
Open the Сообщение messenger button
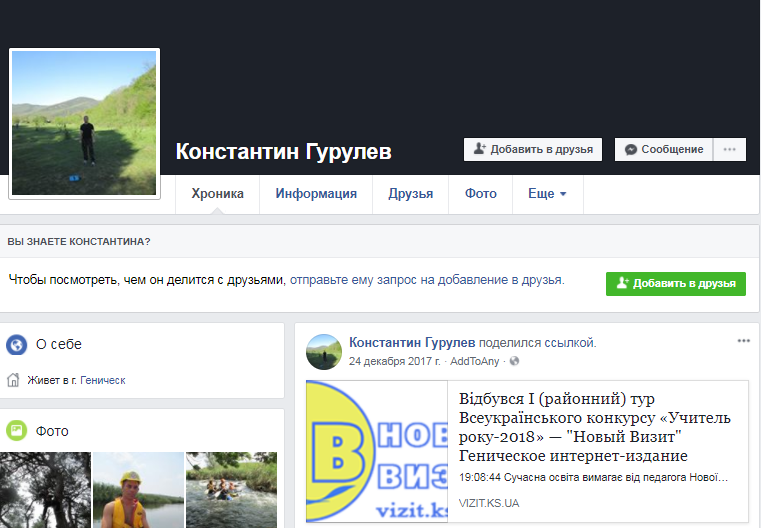click(664, 149)
